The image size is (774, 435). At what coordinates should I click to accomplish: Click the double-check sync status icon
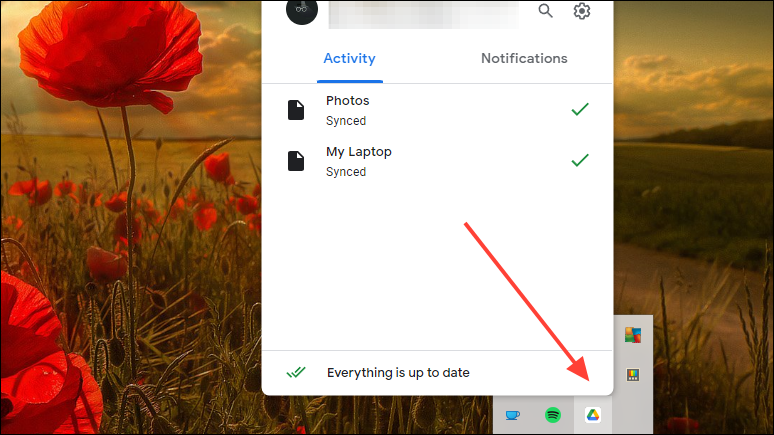(x=296, y=372)
